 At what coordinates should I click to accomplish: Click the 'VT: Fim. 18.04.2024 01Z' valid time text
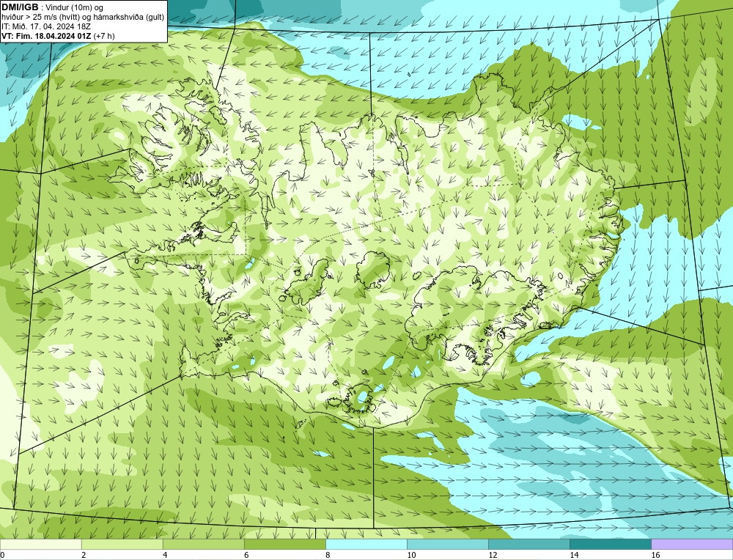pos(47,36)
